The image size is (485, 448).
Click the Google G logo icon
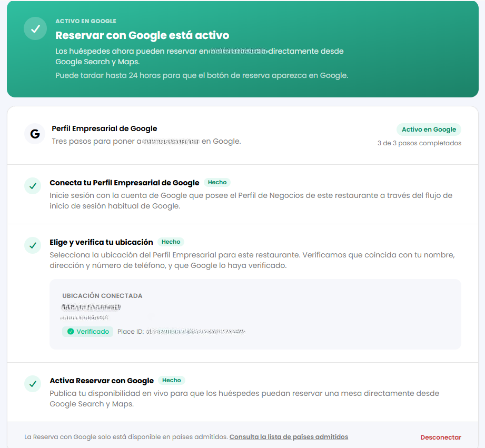[35, 134]
